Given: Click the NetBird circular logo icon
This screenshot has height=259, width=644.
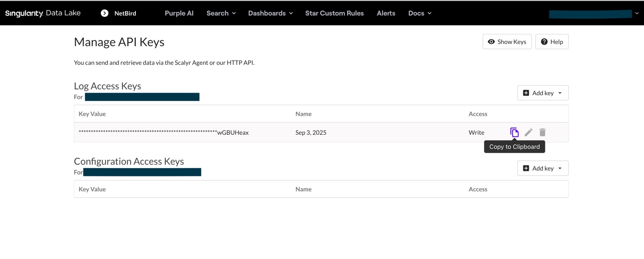Looking at the screenshot, I should pyautogui.click(x=104, y=13).
